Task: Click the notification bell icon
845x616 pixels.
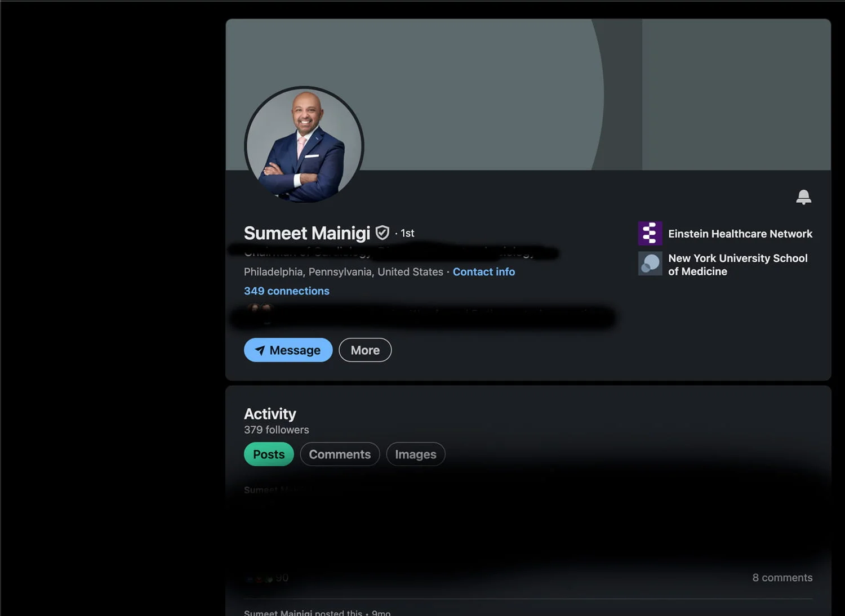Action: (803, 197)
